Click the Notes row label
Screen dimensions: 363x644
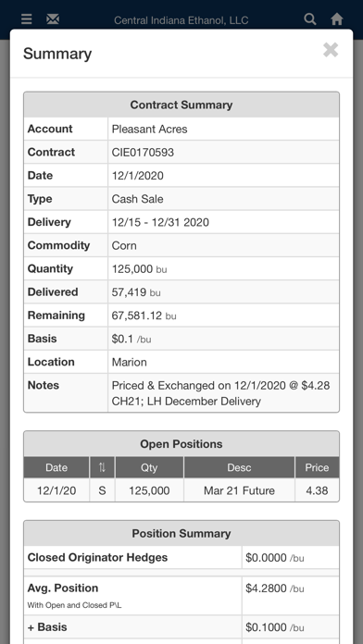coord(44,385)
